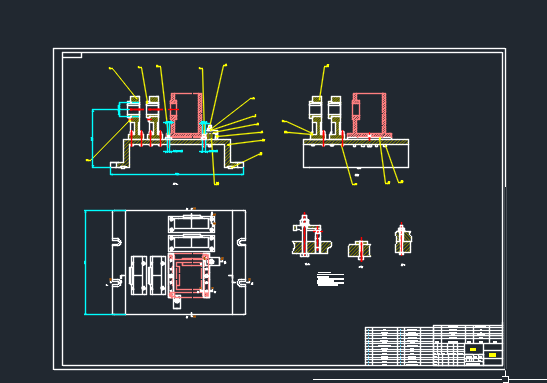Click the left yellow cell in the title block

tap(473, 349)
